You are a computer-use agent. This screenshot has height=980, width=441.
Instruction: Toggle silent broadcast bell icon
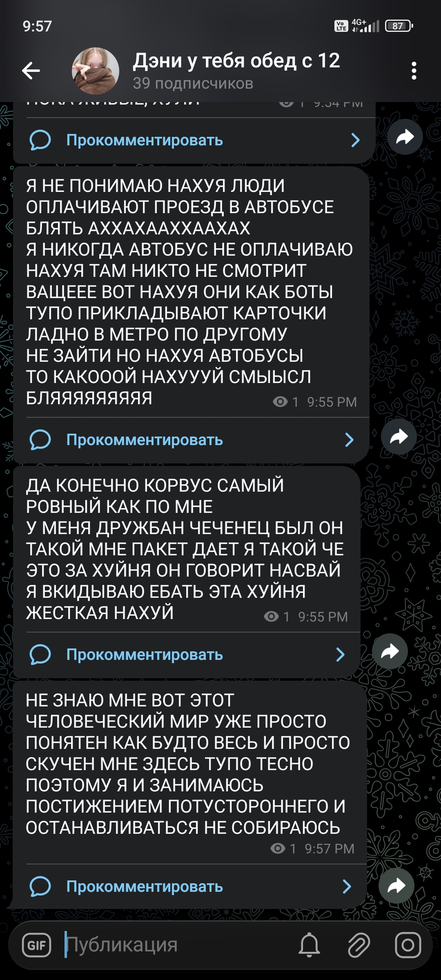(x=310, y=945)
